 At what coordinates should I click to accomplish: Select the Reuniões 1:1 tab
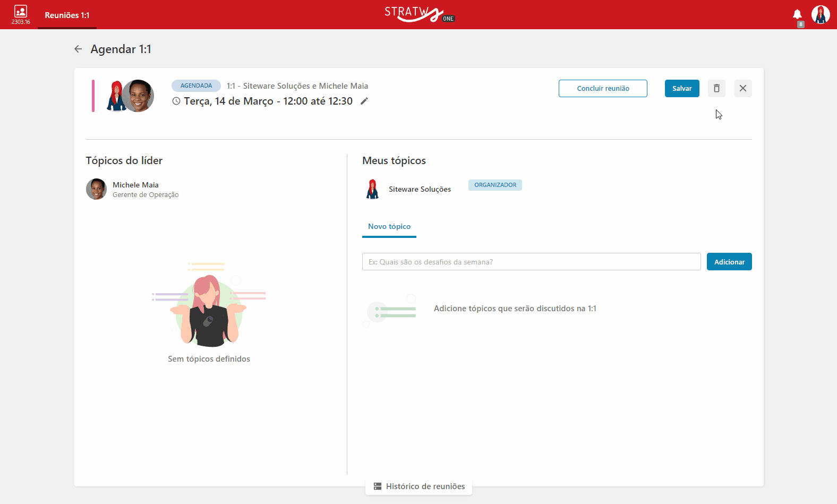click(x=67, y=15)
